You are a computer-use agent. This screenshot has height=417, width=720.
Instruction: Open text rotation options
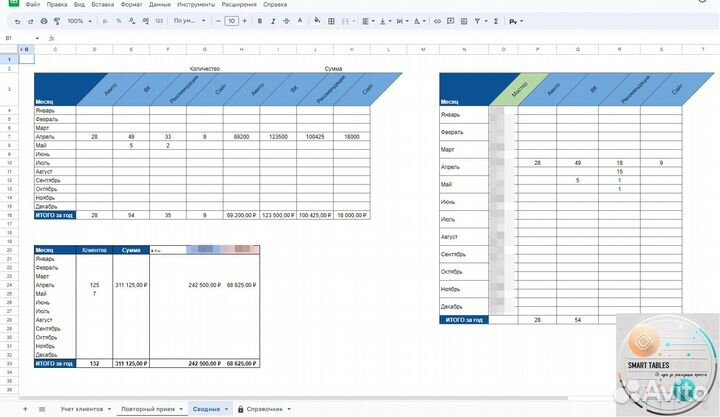(x=419, y=21)
